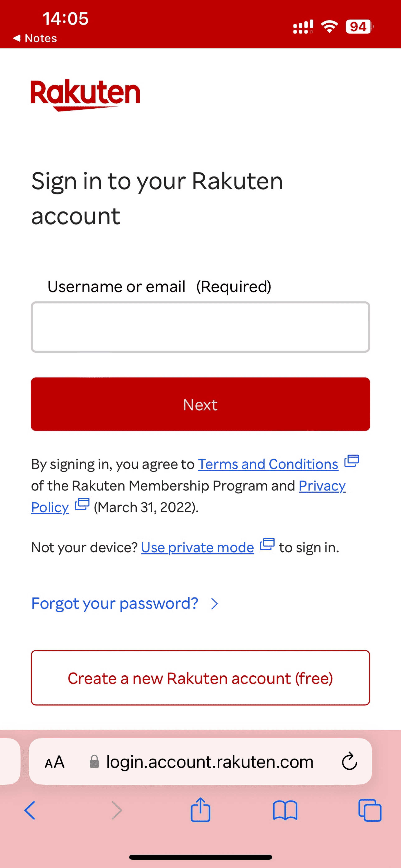401x868 pixels.
Task: Open the Bookmarks icon in Safari toolbar
Action: 285,810
